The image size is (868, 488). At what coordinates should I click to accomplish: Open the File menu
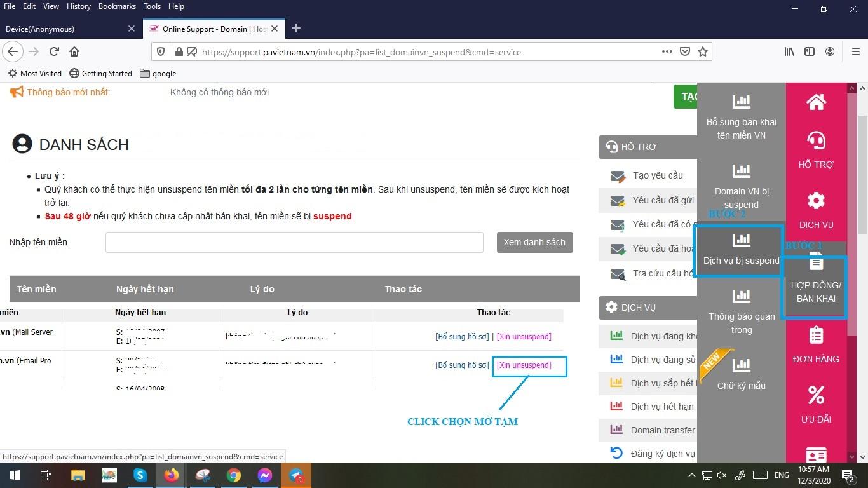pos(9,6)
